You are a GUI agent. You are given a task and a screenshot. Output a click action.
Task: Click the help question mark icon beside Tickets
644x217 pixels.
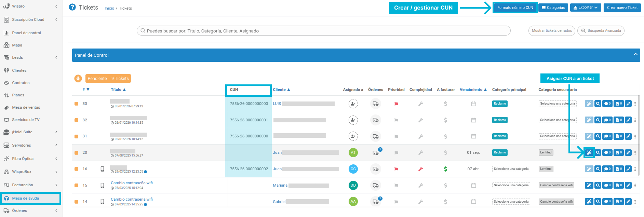point(72,7)
